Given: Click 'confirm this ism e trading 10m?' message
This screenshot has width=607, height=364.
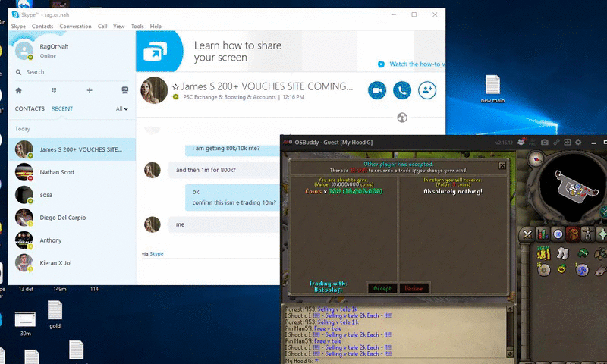Looking at the screenshot, I should pos(234,202).
